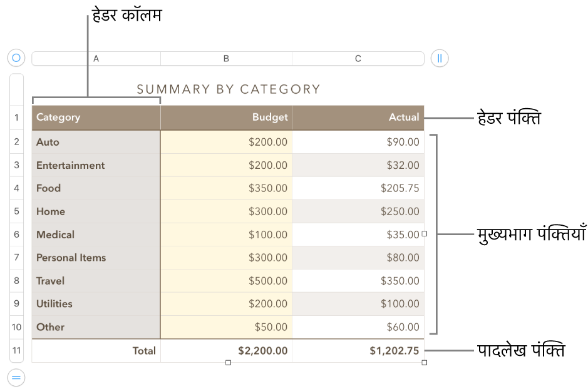Click the Budget header cell
Viewport: 588px width, 389px height.
[x=226, y=117]
